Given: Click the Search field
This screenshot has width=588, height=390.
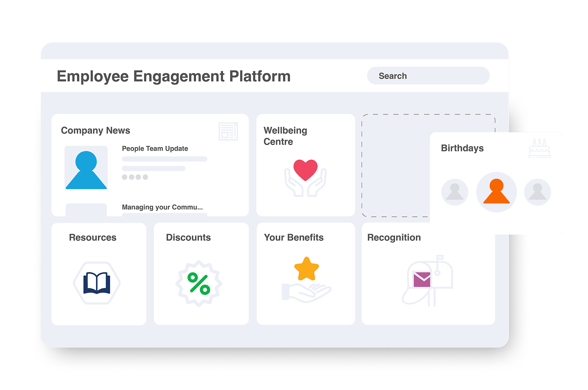Looking at the screenshot, I should [428, 75].
